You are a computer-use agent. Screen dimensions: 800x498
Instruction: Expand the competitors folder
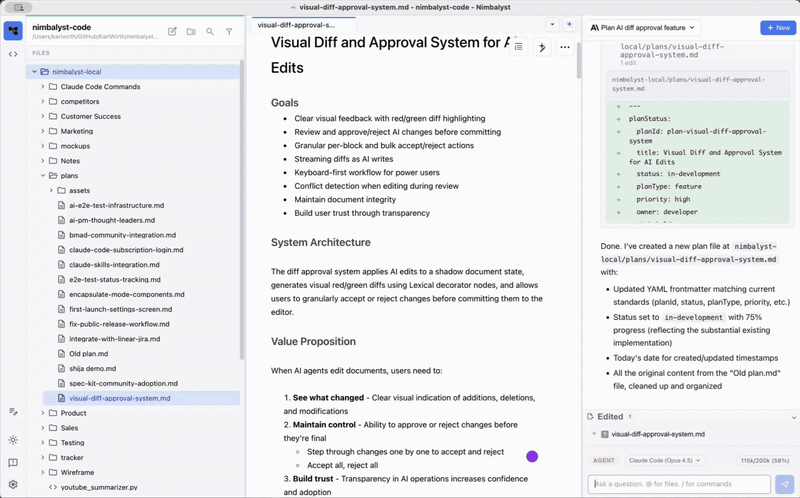(43, 102)
